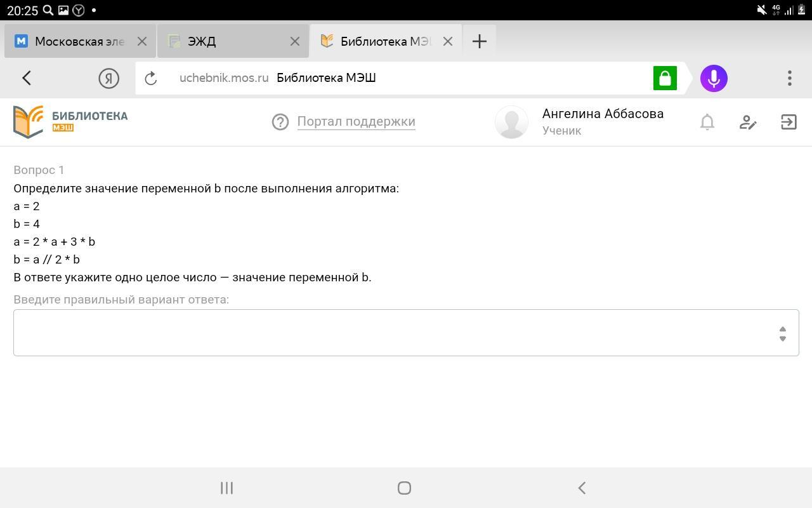The image size is (812, 508).
Task: Tap the Yandex browser icon in status bar
Action: tap(79, 10)
